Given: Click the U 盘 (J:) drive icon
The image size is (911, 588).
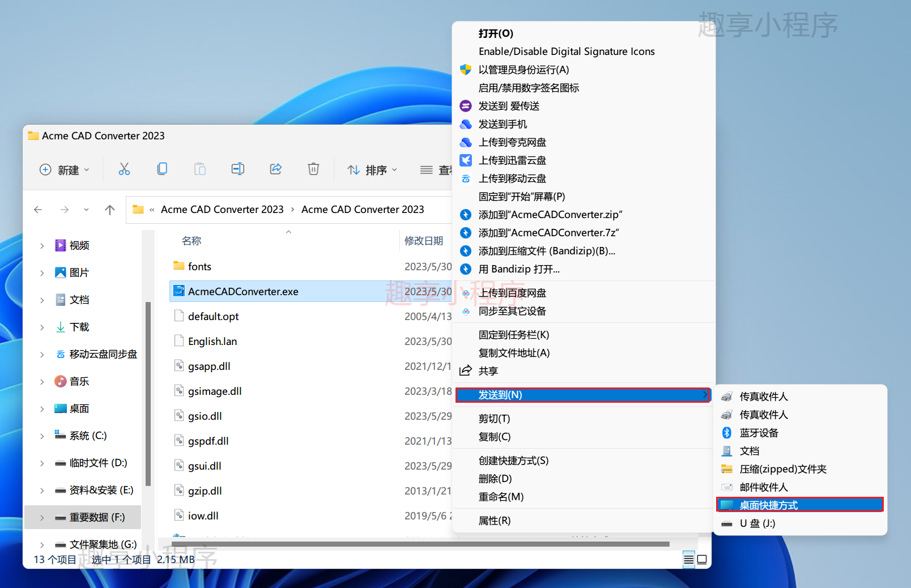Looking at the screenshot, I should [x=727, y=523].
